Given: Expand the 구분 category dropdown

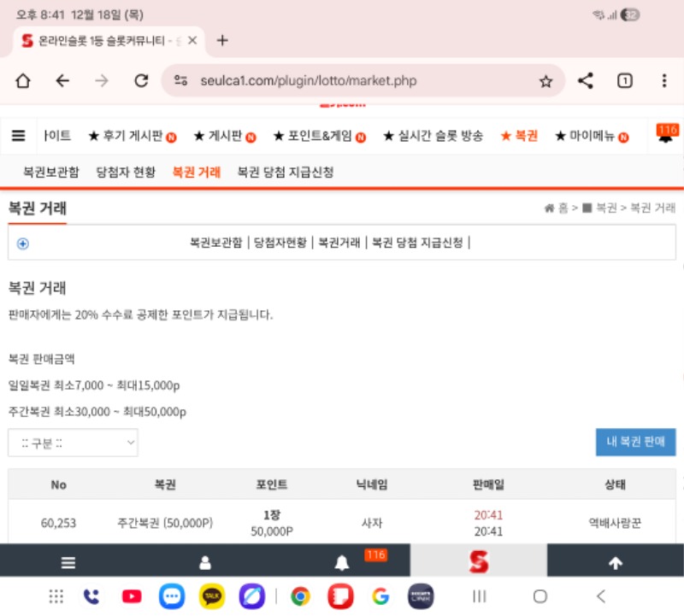Looking at the screenshot, I should 73,443.
